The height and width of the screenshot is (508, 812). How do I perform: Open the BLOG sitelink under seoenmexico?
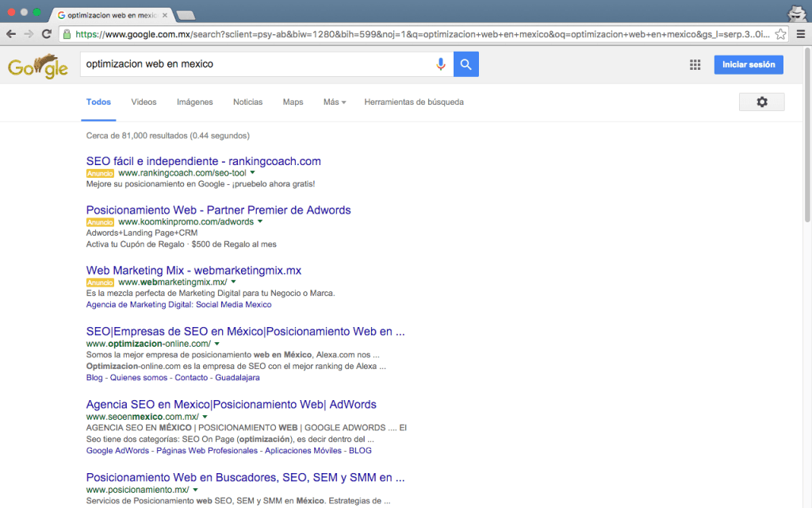pyautogui.click(x=360, y=451)
